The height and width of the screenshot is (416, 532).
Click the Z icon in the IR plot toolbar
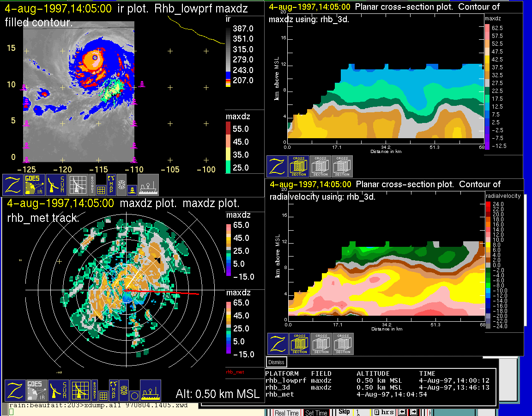pyautogui.click(x=12, y=185)
